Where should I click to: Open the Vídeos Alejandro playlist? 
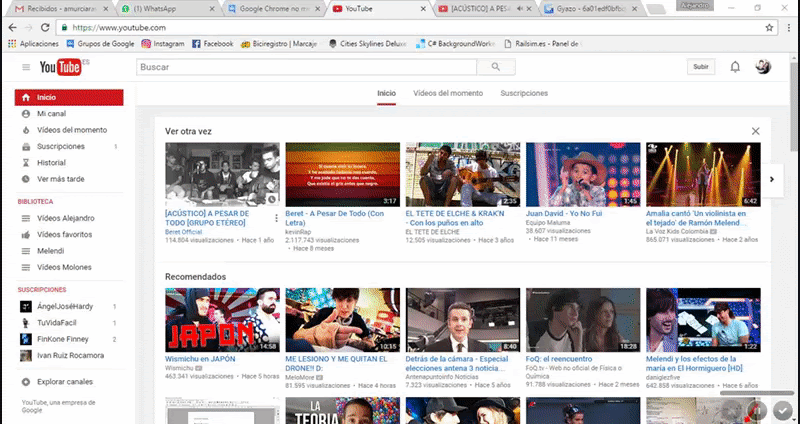pyautogui.click(x=69, y=218)
